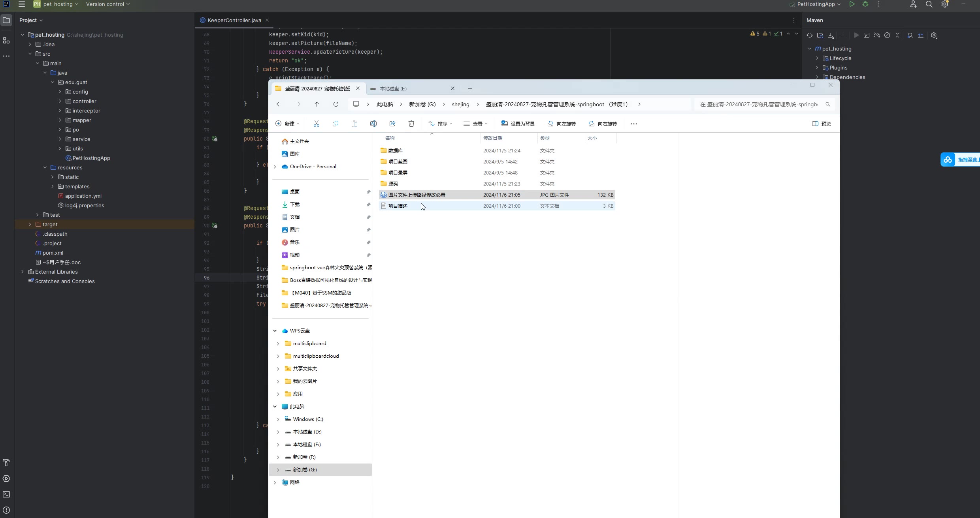The height and width of the screenshot is (518, 980).
Task: Toggle the 预览 preview pane
Action: point(821,124)
